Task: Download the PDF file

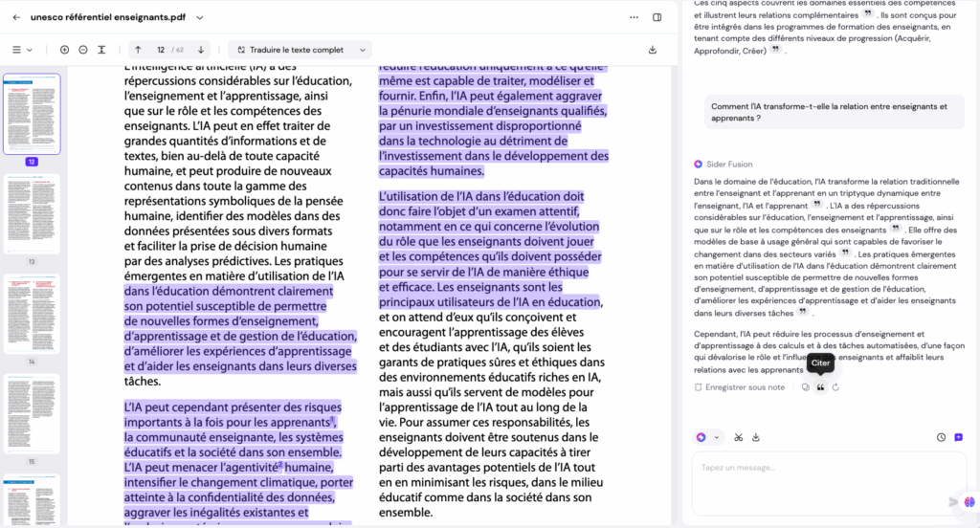Action: pyautogui.click(x=653, y=50)
